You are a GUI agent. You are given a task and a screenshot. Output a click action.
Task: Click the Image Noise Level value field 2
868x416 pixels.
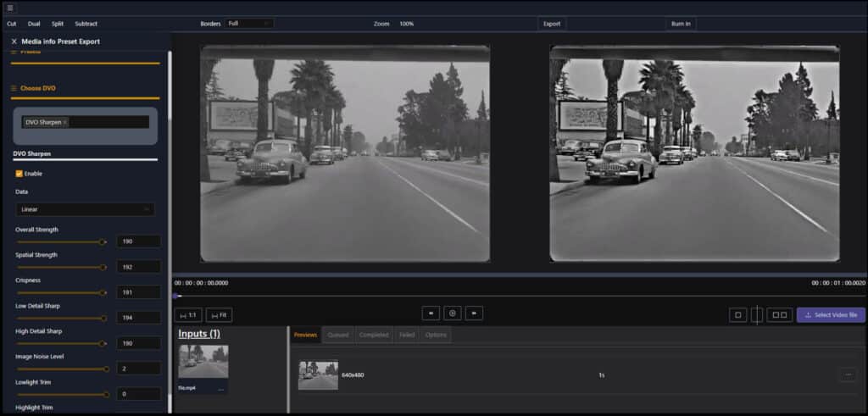coord(138,369)
